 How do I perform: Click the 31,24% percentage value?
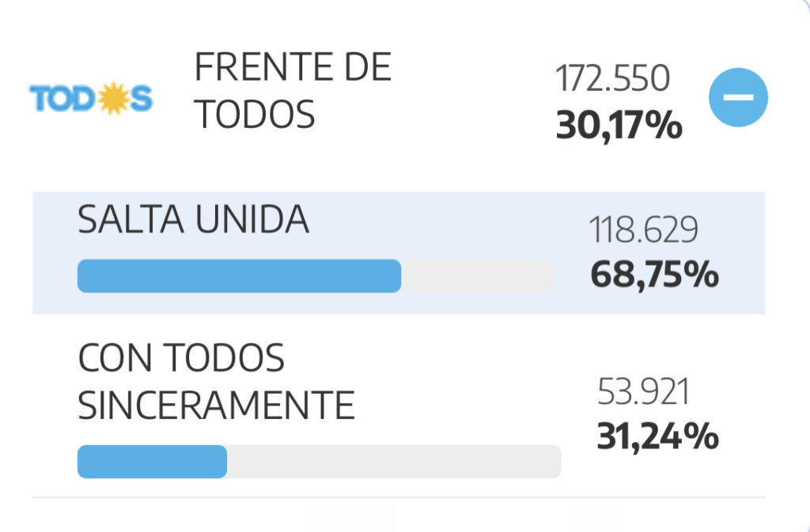tap(657, 436)
